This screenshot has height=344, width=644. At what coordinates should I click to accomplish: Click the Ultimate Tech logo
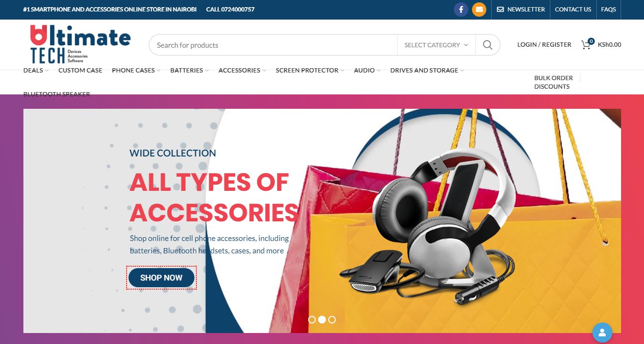80,44
